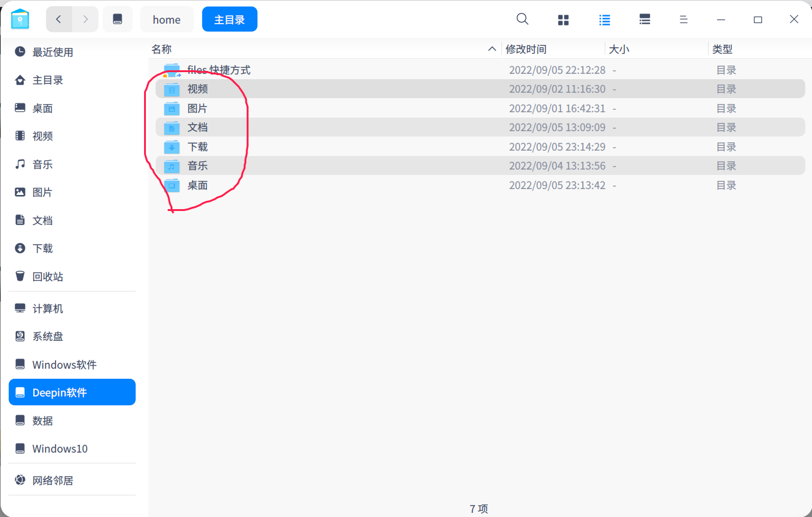Open 图片 in the sidebar
The image size is (812, 517).
[73, 192]
